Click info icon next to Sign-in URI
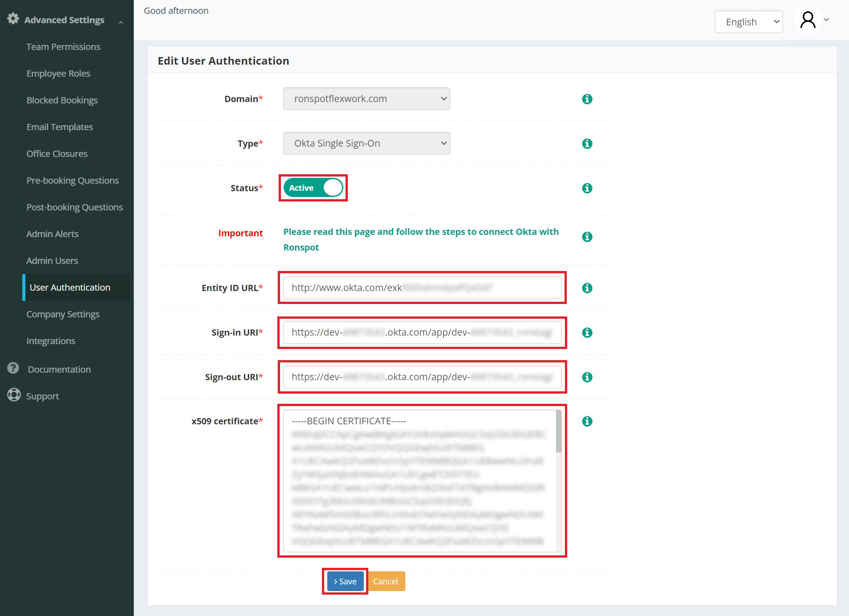Image resolution: width=849 pixels, height=616 pixels. [x=587, y=333]
